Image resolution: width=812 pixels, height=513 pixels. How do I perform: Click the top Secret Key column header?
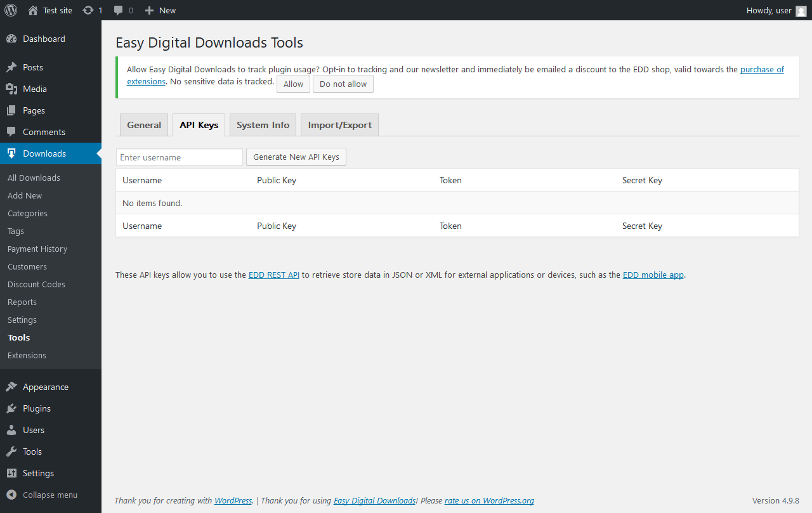(642, 180)
